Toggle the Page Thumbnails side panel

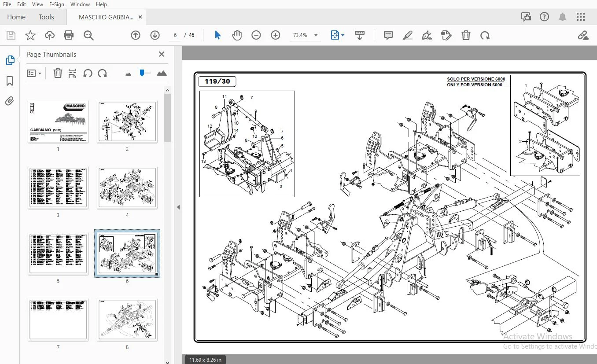coord(10,60)
